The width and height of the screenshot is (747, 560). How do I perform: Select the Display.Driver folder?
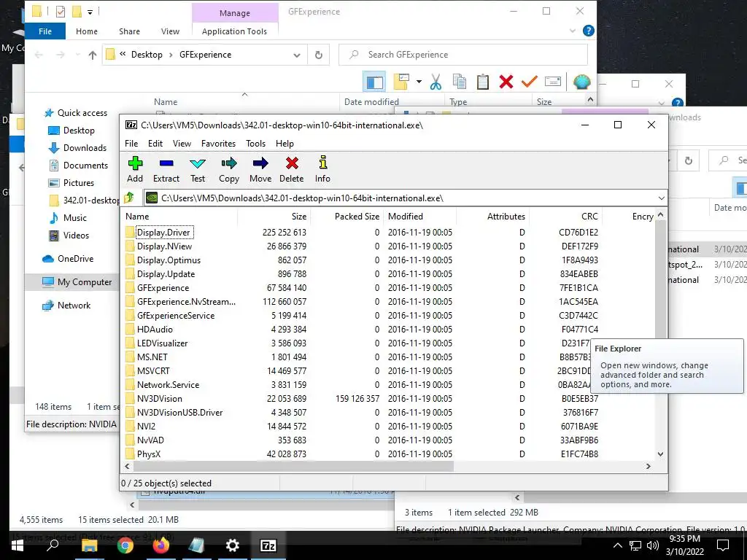tap(163, 233)
